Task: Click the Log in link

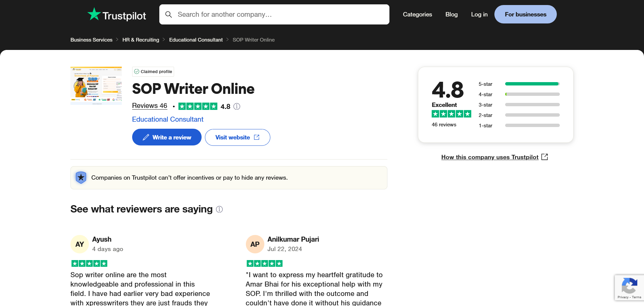Action: point(479,14)
